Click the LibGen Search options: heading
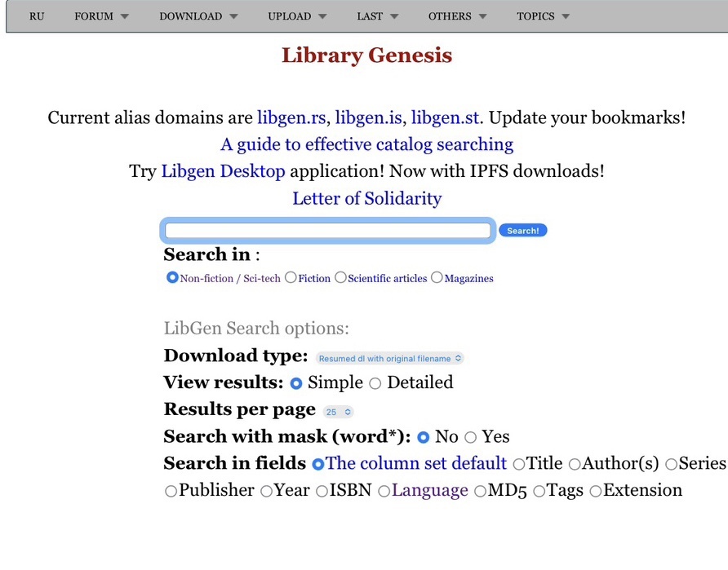728x570 pixels. [256, 329]
